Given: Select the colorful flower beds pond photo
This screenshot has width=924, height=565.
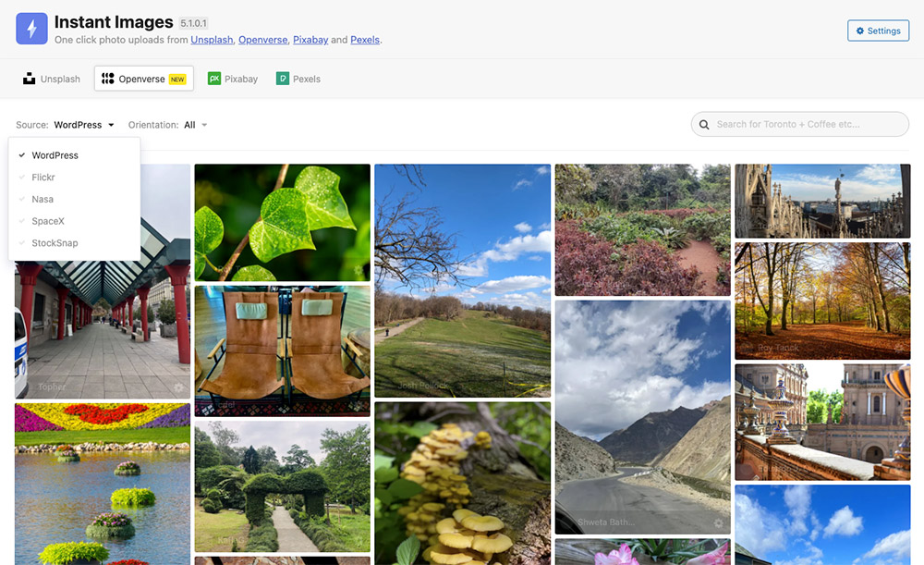Looking at the screenshot, I should [x=103, y=485].
